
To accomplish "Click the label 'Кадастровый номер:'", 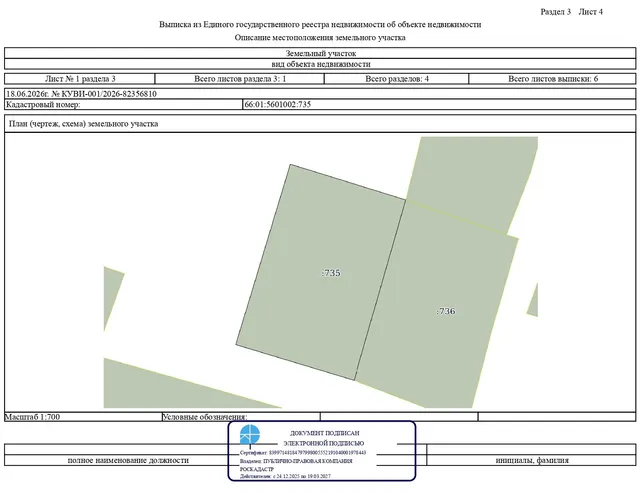I will click(43, 104).
